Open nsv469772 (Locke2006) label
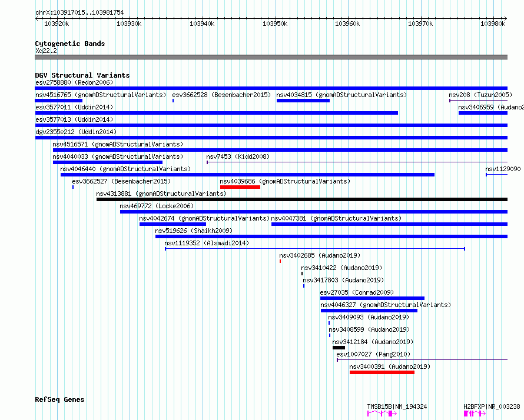The height and width of the screenshot is (420, 524). tap(157, 206)
